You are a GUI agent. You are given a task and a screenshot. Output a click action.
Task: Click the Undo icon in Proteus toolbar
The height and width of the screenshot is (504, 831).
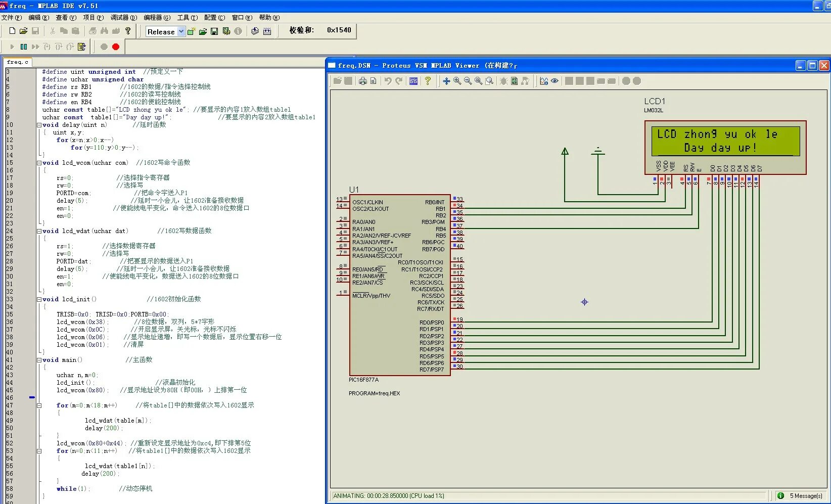389,81
